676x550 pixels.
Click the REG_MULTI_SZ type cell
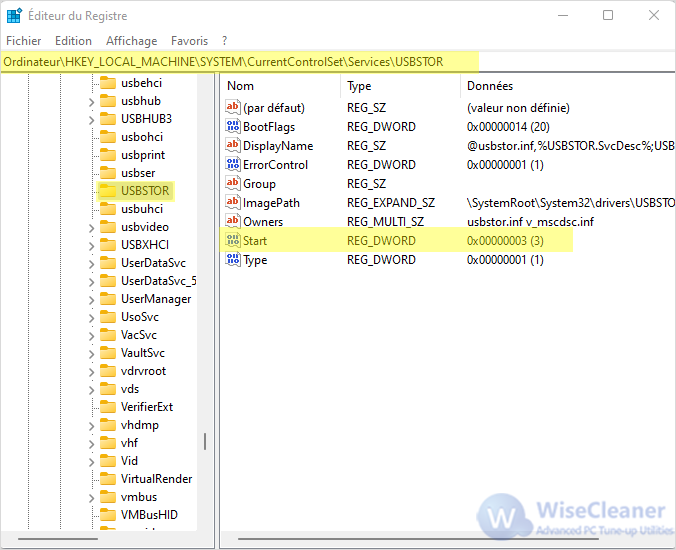tap(385, 222)
